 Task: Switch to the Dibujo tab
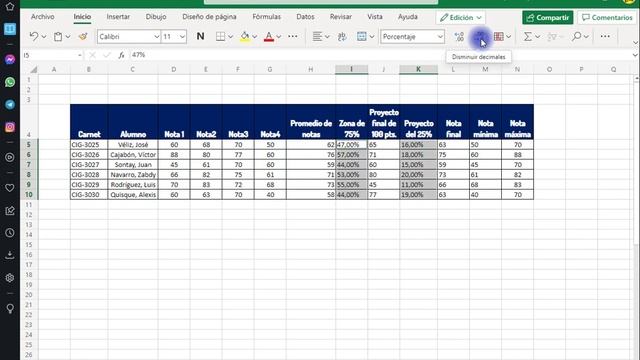156,17
